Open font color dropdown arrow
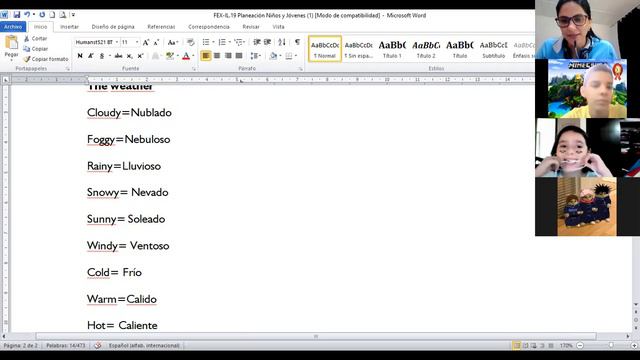 click(x=193, y=56)
